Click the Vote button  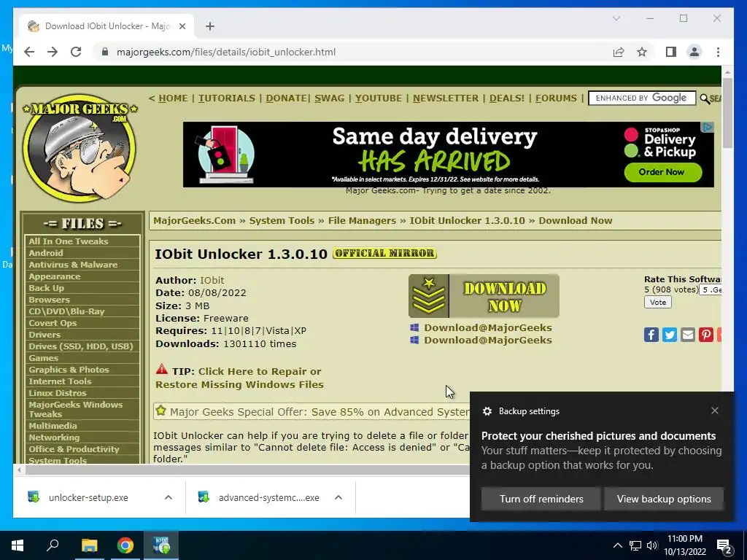[x=658, y=302]
